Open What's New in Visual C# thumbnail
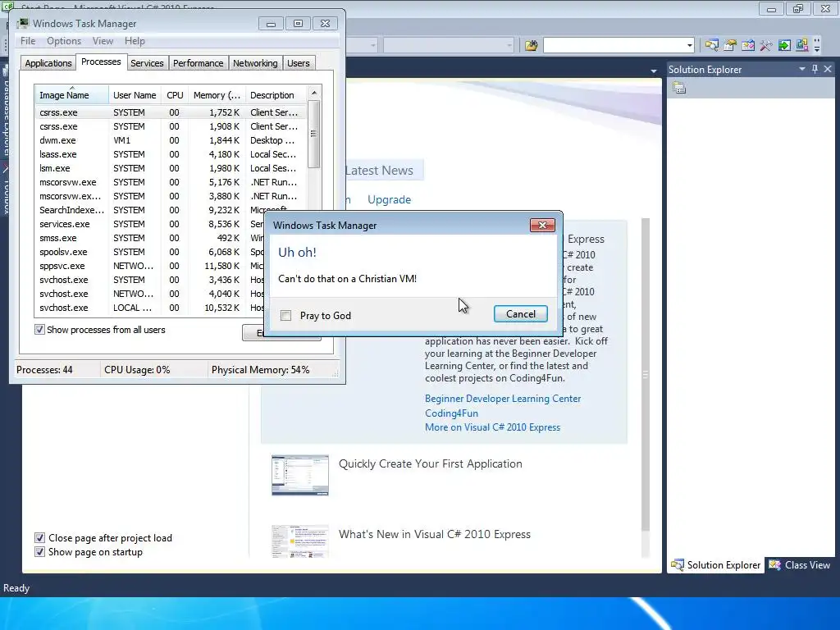This screenshot has width=840, height=630. (x=300, y=541)
